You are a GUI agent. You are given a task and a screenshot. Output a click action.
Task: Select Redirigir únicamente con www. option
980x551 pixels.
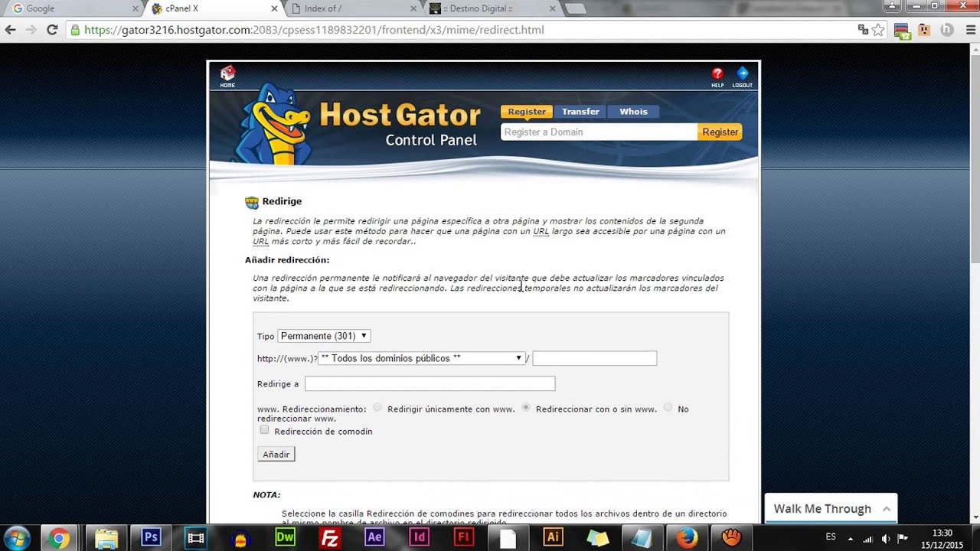377,408
